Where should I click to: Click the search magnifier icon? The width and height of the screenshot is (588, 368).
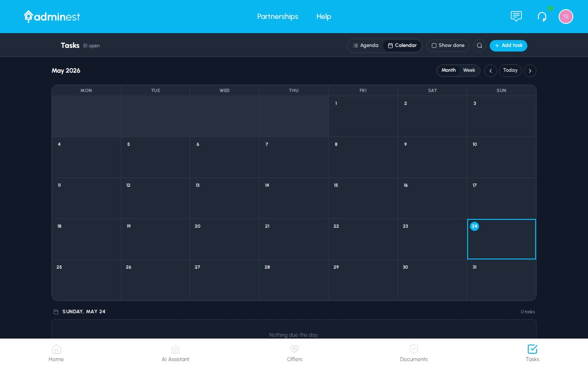[x=480, y=46]
